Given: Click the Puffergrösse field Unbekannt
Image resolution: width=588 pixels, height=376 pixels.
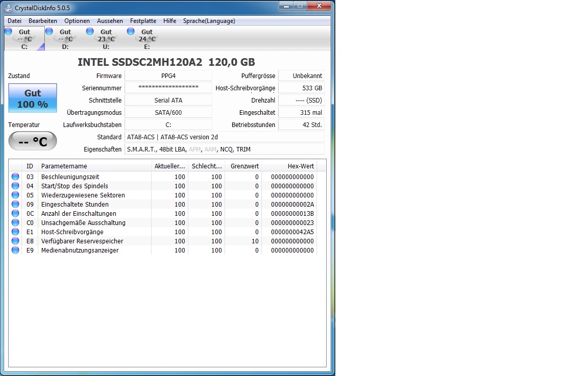Looking at the screenshot, I should pos(302,76).
